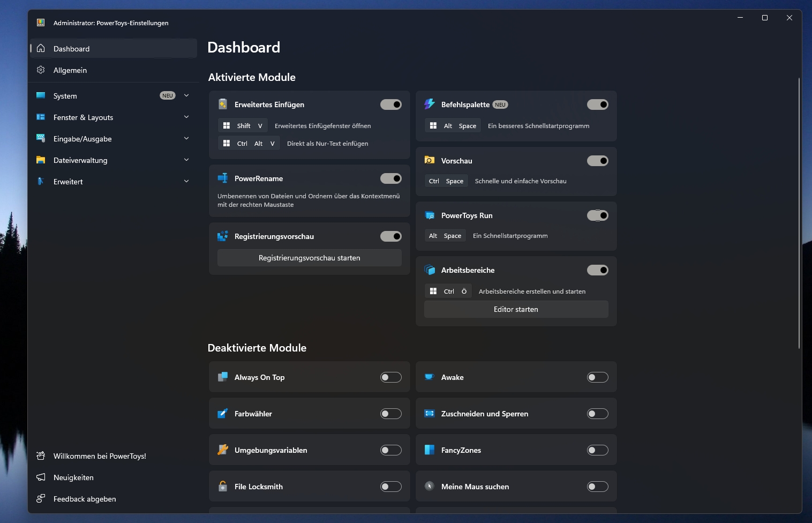Disable the PowerToys Run switch
The height and width of the screenshot is (523, 812).
pos(598,215)
